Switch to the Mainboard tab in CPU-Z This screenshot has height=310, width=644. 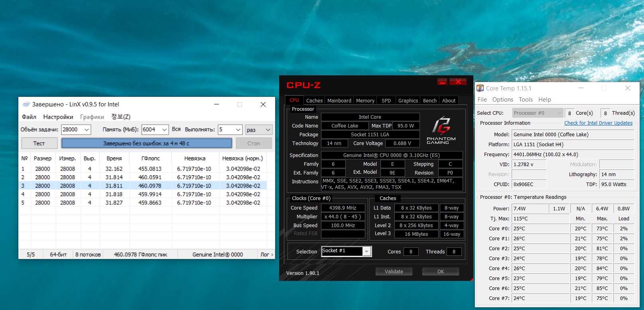[x=339, y=100]
